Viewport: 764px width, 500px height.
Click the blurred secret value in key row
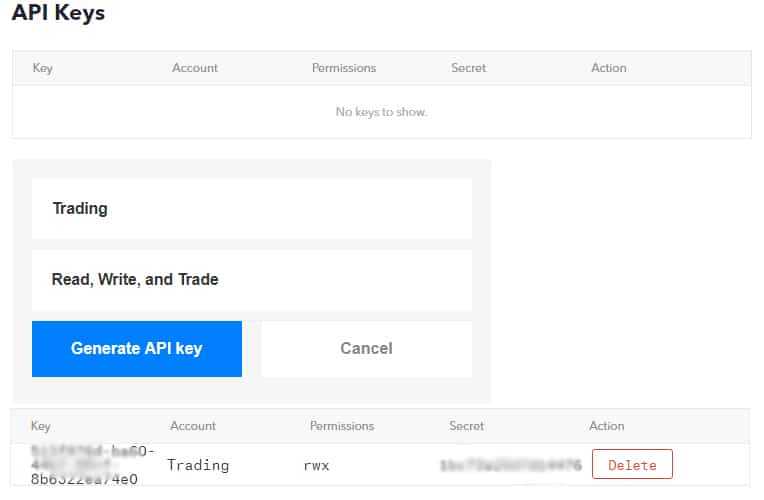pos(511,465)
